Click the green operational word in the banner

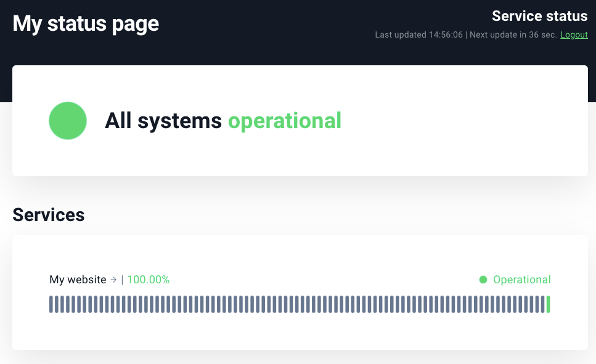pyautogui.click(x=284, y=121)
